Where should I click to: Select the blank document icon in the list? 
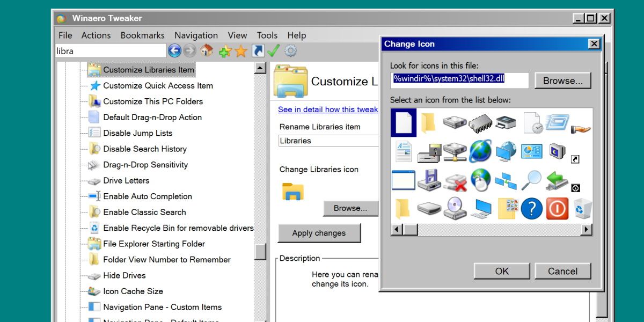pyautogui.click(x=403, y=123)
